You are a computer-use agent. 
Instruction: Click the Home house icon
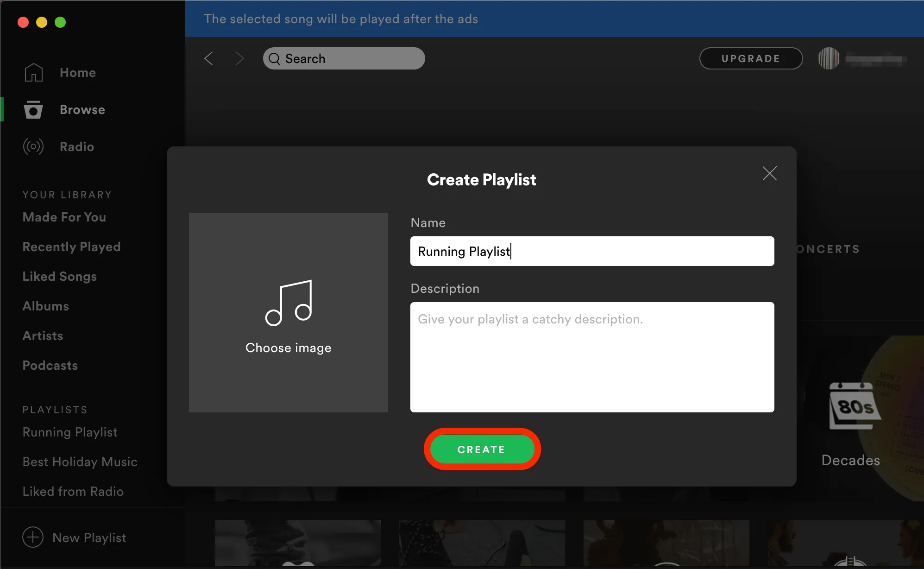(33, 73)
